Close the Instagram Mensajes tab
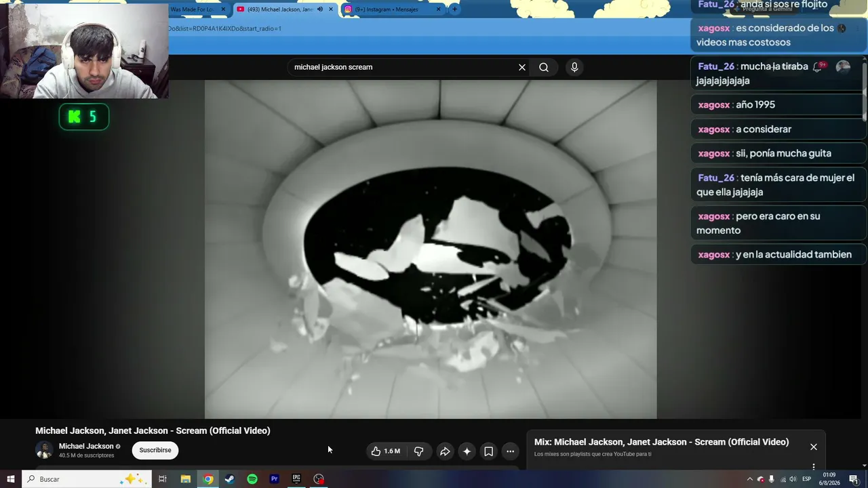The image size is (868, 488). tap(439, 9)
